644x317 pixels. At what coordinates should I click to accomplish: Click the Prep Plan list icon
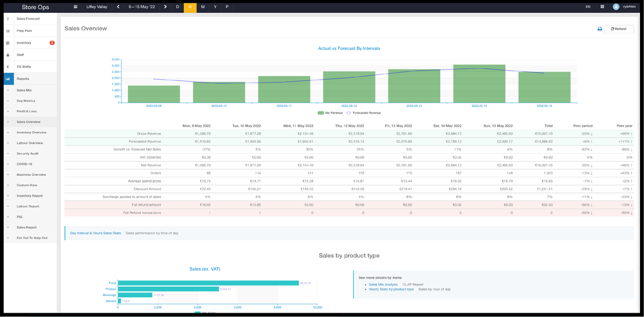point(8,31)
